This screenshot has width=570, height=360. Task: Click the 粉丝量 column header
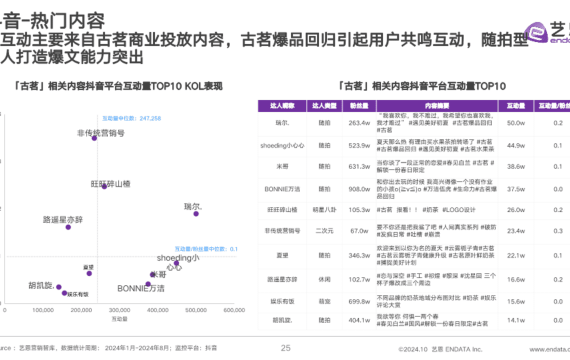click(x=359, y=106)
